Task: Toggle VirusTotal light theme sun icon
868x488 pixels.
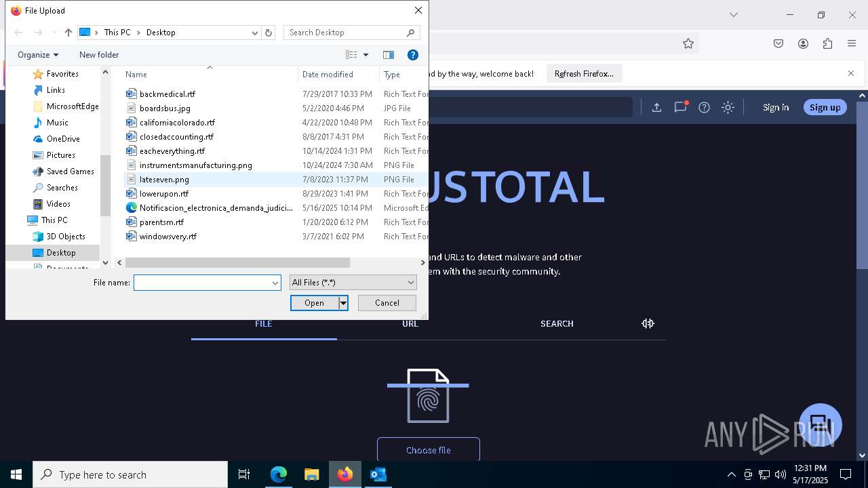Action: point(728,107)
